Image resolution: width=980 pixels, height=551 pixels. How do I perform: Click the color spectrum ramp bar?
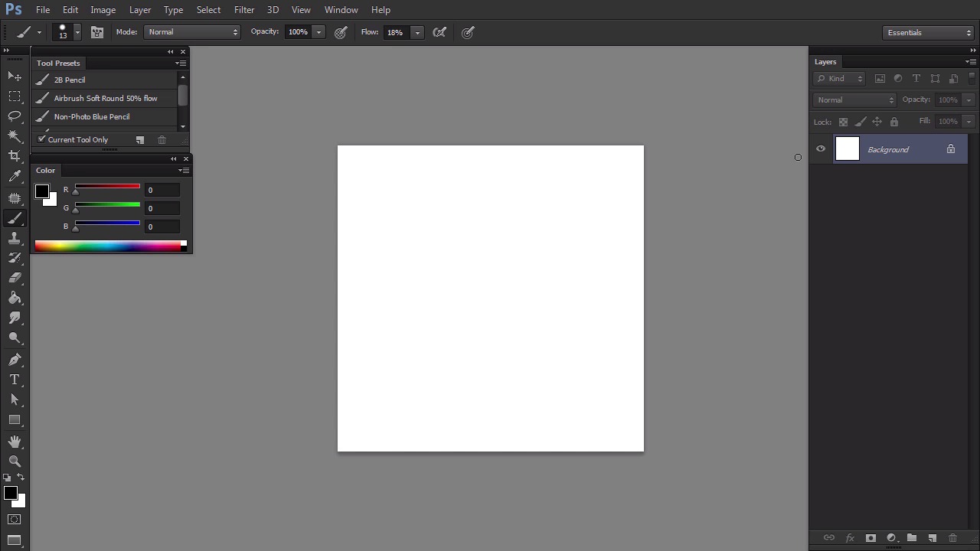[x=107, y=246]
